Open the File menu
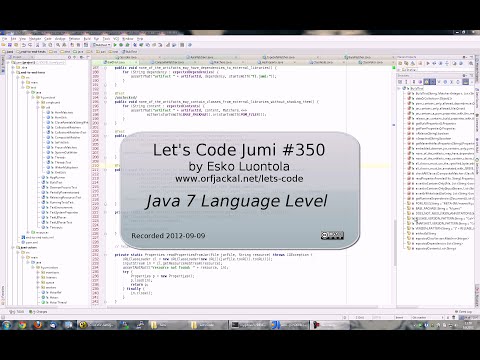The image size is (480, 360). click(x=4, y=39)
